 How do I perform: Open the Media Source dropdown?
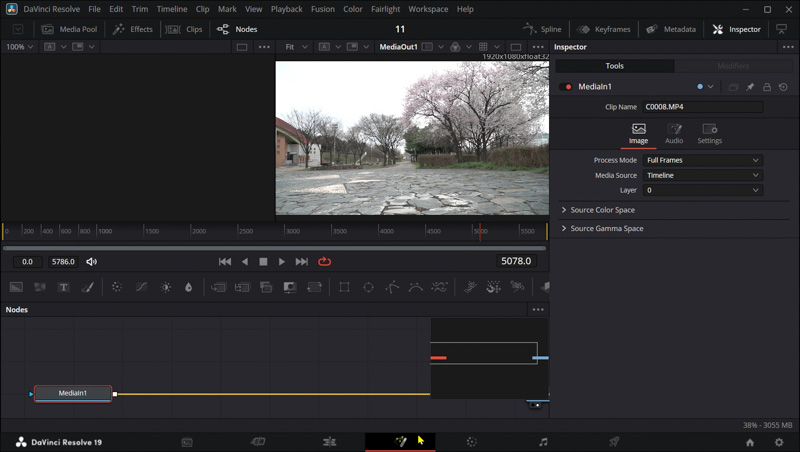[x=703, y=175]
